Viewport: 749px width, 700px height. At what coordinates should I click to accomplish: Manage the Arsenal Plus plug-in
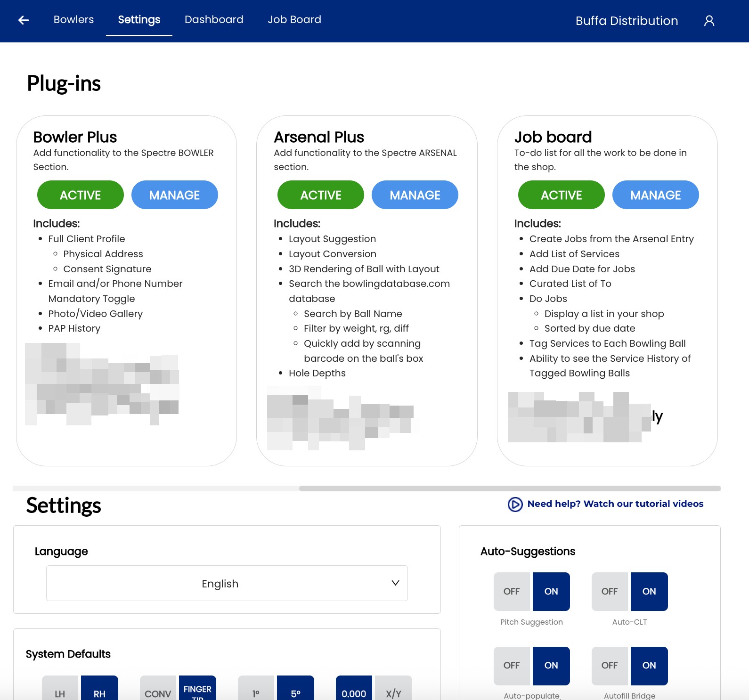pos(415,195)
